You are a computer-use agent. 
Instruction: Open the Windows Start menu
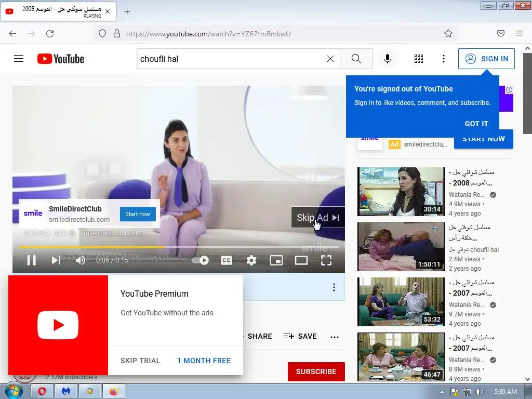click(x=14, y=391)
